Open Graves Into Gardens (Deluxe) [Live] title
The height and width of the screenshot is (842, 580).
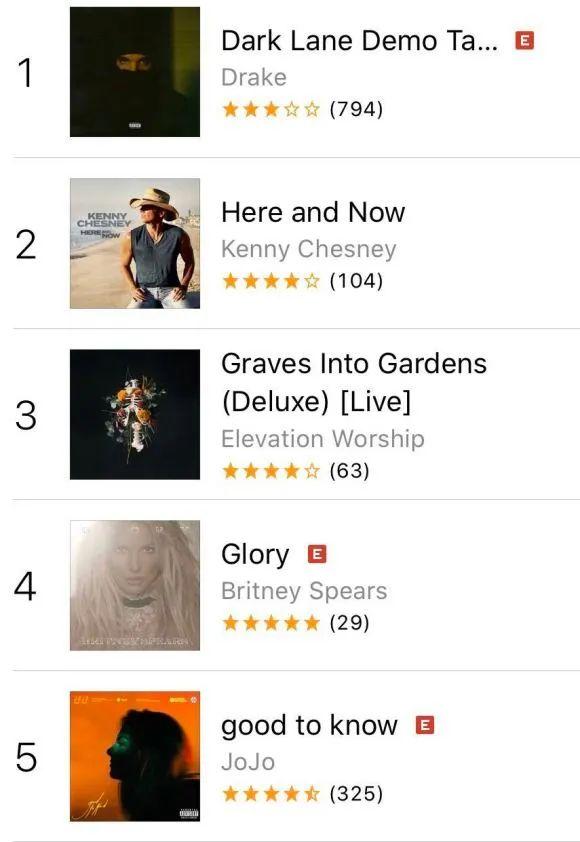pyautogui.click(x=354, y=382)
